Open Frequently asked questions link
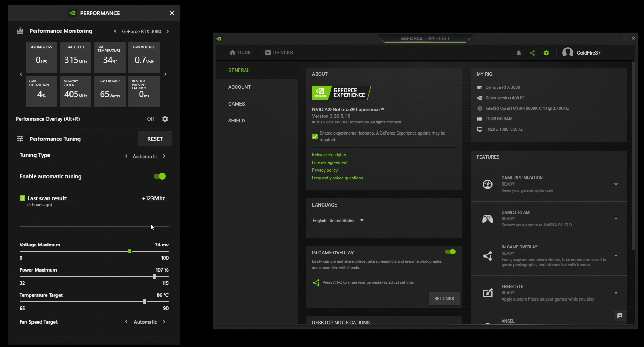This screenshot has height=347, width=644. (338, 178)
